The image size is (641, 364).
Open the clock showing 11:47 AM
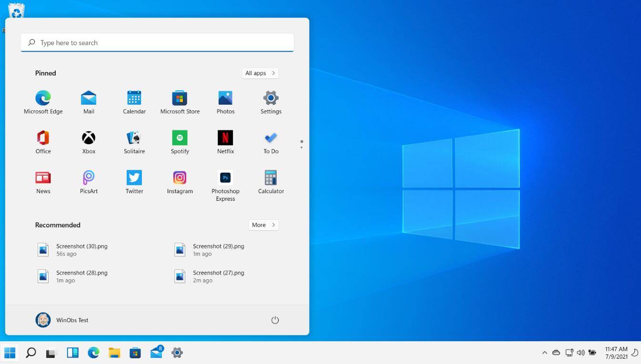(x=616, y=353)
